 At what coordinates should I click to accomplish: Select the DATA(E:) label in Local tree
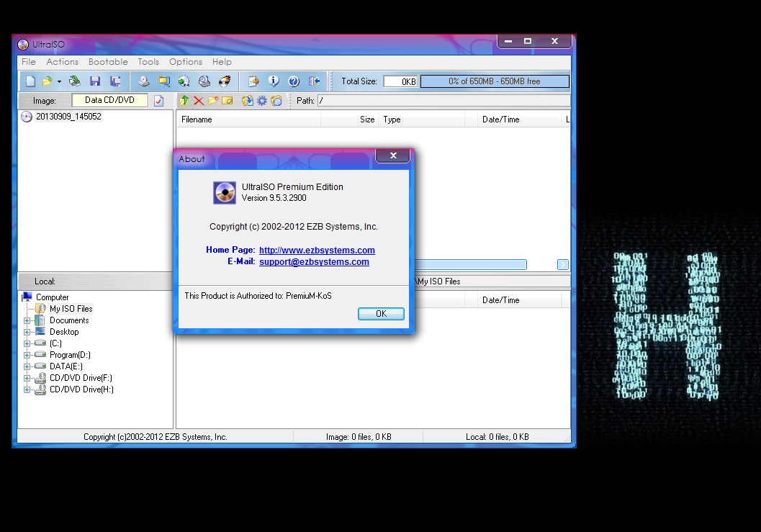click(66, 366)
